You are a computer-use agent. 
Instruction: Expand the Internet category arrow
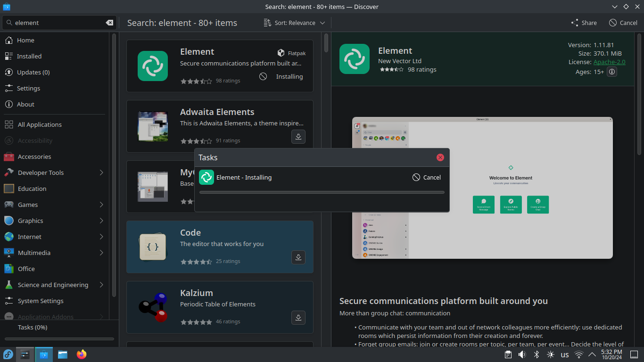coord(101,237)
